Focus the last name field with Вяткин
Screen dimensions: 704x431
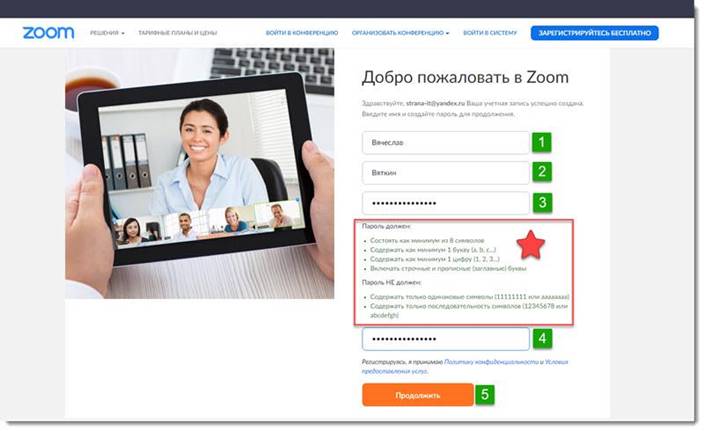[x=446, y=173]
